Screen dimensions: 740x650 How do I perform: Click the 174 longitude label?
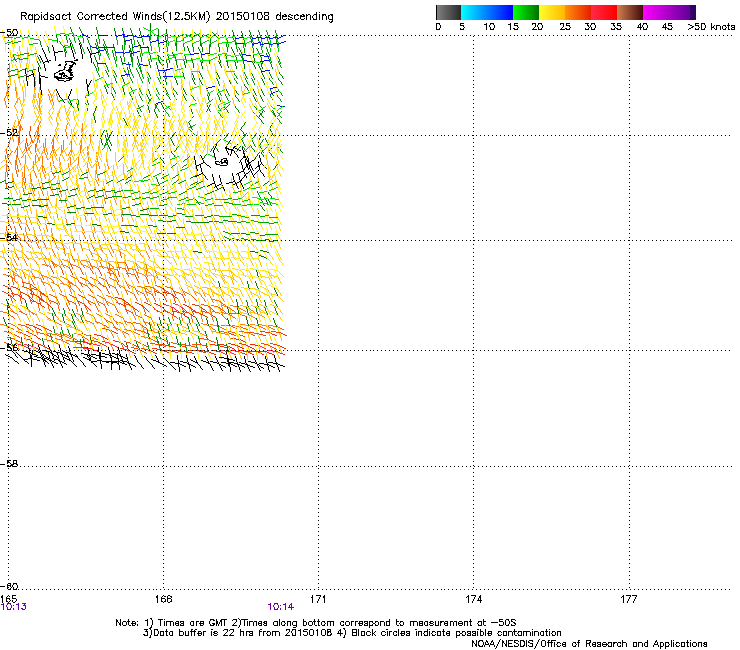[x=473, y=599]
